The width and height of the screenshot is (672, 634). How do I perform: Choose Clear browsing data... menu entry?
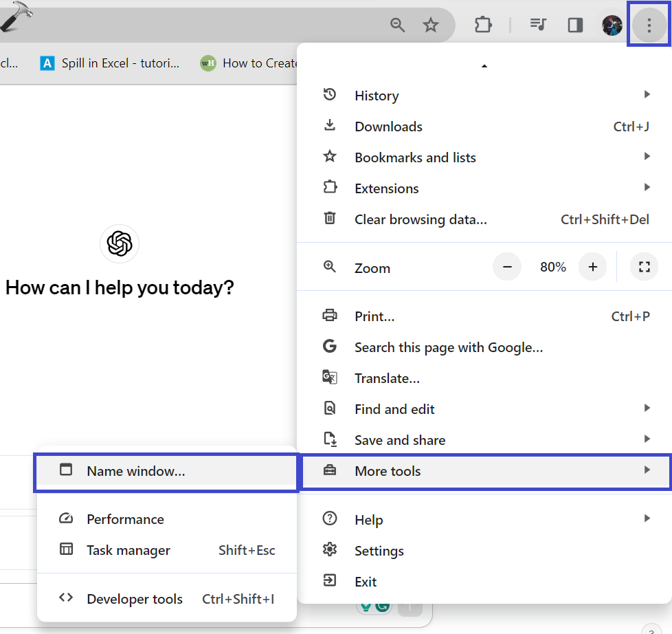[421, 219]
